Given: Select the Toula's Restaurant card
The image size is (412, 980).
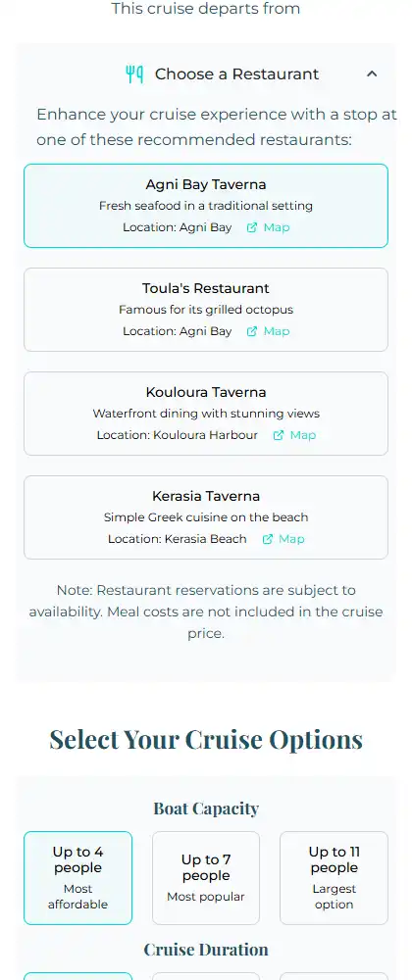Looking at the screenshot, I should click(206, 310).
